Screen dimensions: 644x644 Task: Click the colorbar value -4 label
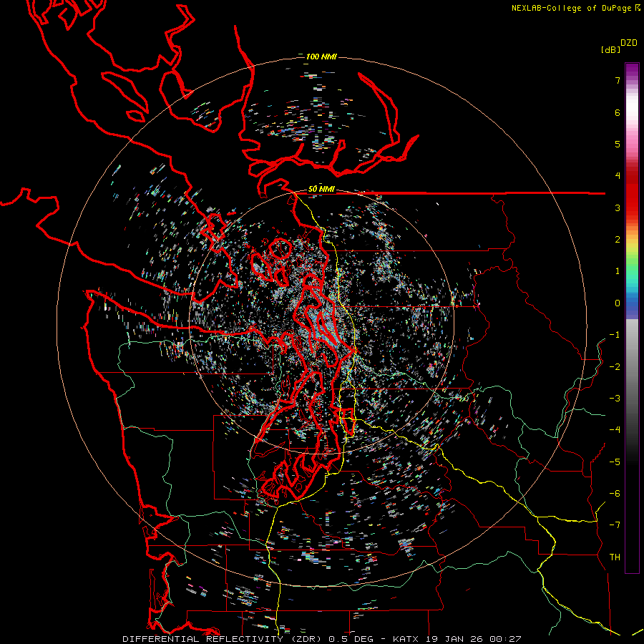click(615, 430)
